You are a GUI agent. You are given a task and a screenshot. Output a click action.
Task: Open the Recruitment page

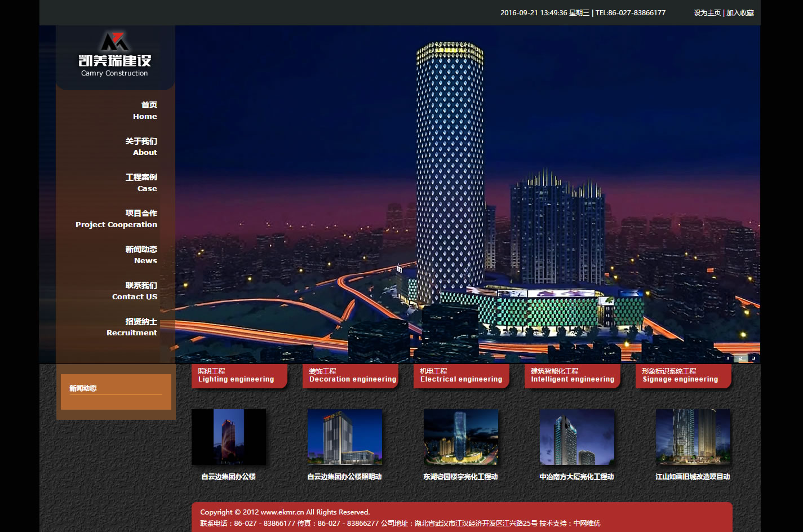pyautogui.click(x=132, y=327)
